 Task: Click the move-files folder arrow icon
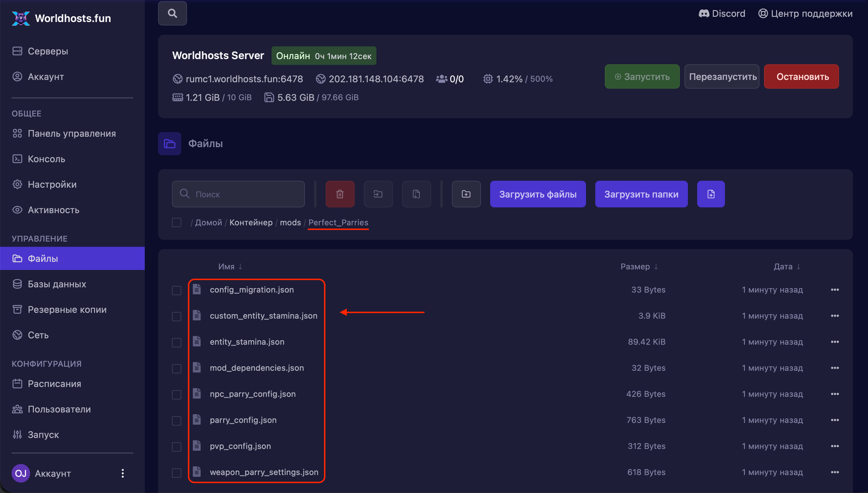pyautogui.click(x=378, y=194)
